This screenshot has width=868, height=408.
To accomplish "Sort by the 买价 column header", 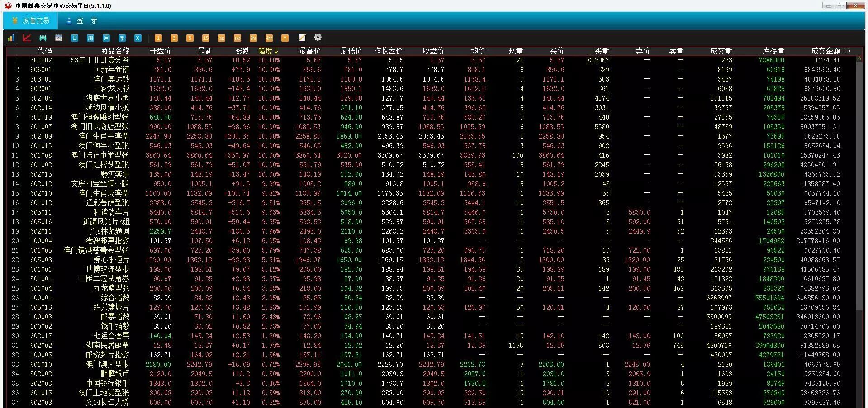I will (x=557, y=51).
